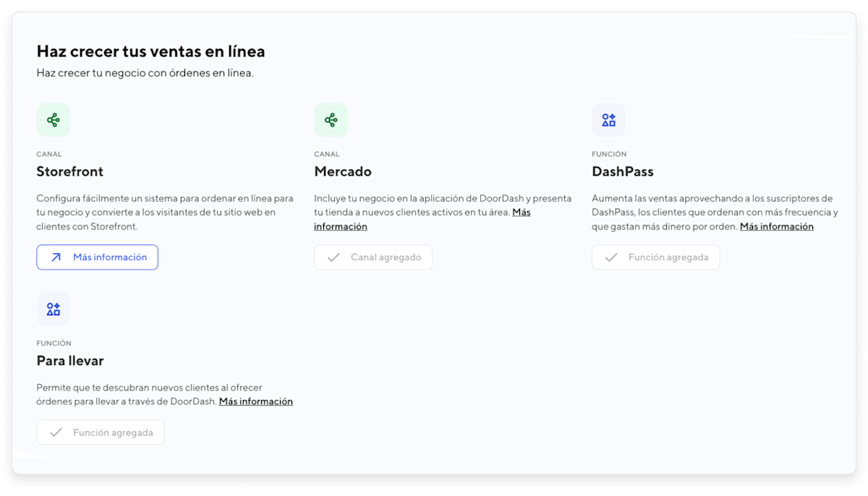Click the DashPass function shapes icon
868x496 pixels.
click(x=608, y=120)
